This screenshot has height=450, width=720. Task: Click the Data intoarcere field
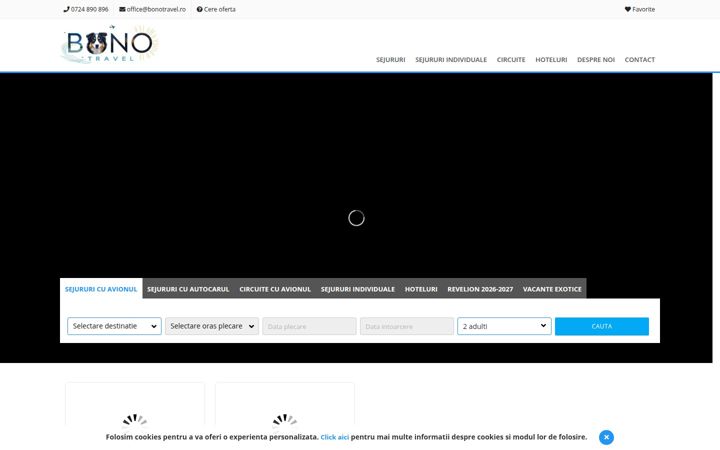(x=406, y=326)
